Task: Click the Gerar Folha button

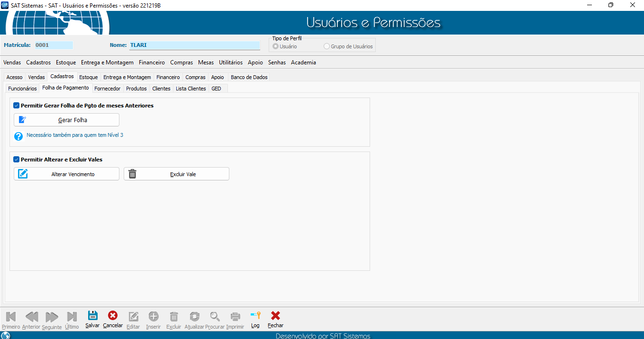Action: [x=66, y=120]
